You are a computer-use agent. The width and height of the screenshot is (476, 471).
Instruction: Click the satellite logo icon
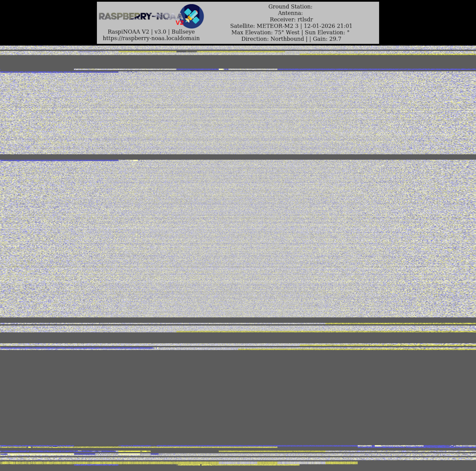tap(192, 16)
